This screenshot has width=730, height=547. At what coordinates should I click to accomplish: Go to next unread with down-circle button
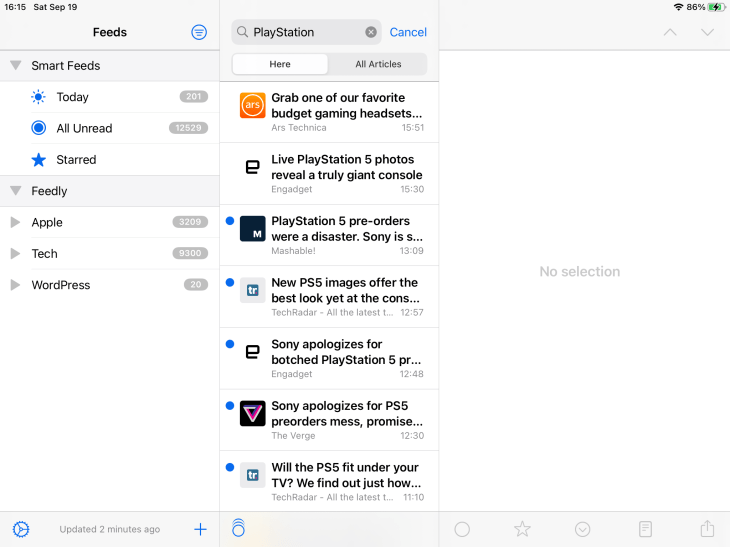tap(583, 529)
